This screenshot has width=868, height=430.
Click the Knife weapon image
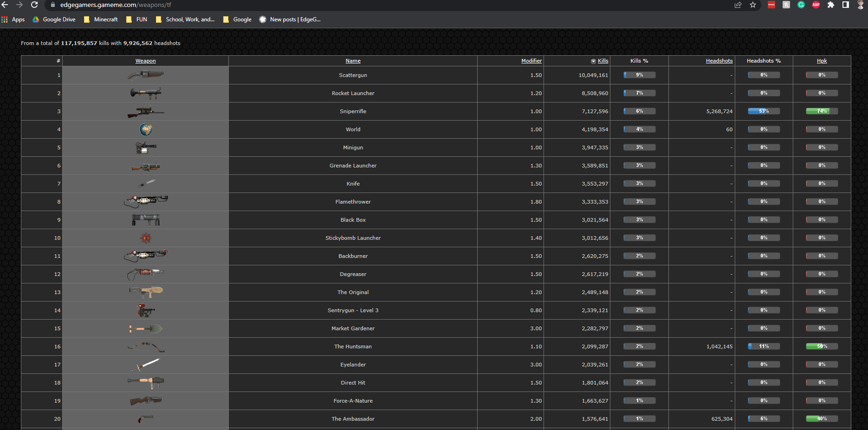[146, 184]
